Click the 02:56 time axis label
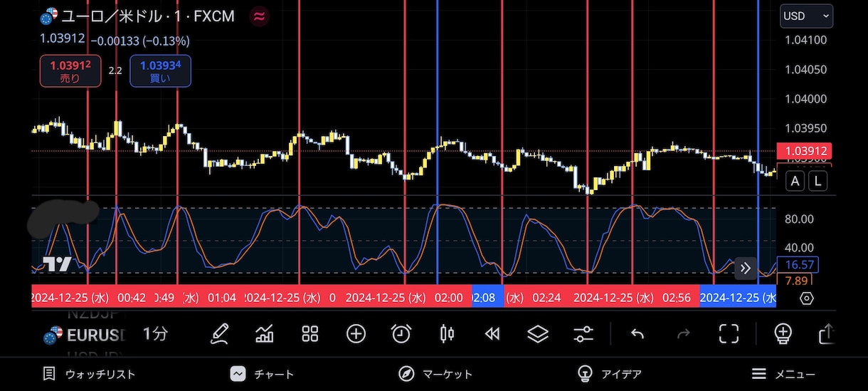 676,298
